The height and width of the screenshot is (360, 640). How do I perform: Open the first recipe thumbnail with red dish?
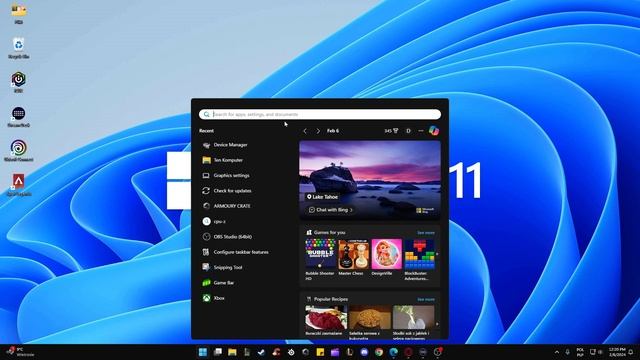click(326, 317)
